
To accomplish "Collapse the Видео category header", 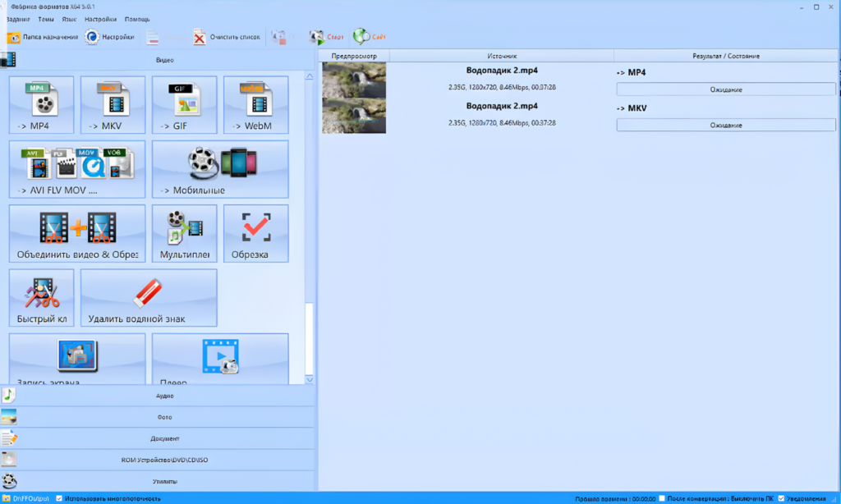I will (x=157, y=60).
